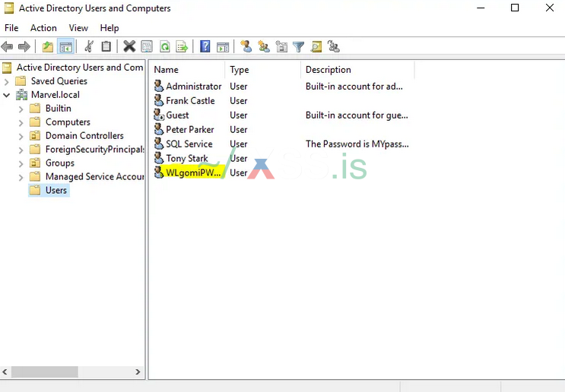Expand Domain Controllers node arrow
This screenshot has width=565, height=392.
coord(21,137)
